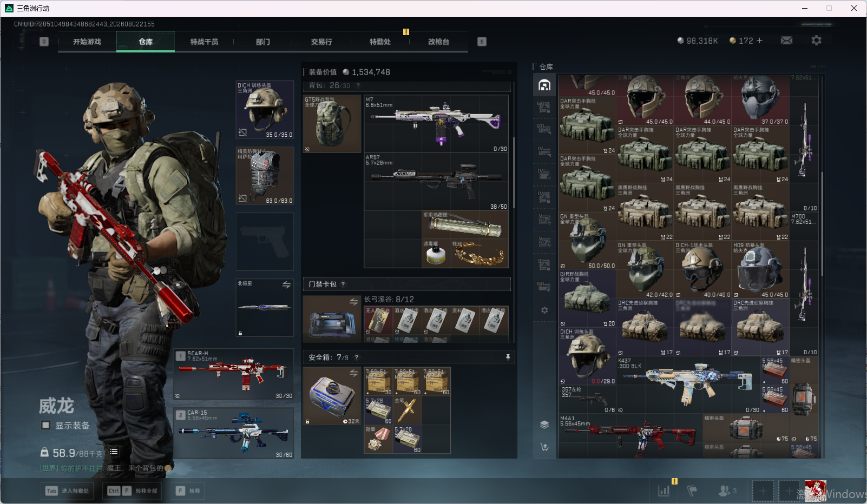Viewport: 867px width, 504px height.
Task: Switch to the 改枪台 tab
Action: [438, 42]
